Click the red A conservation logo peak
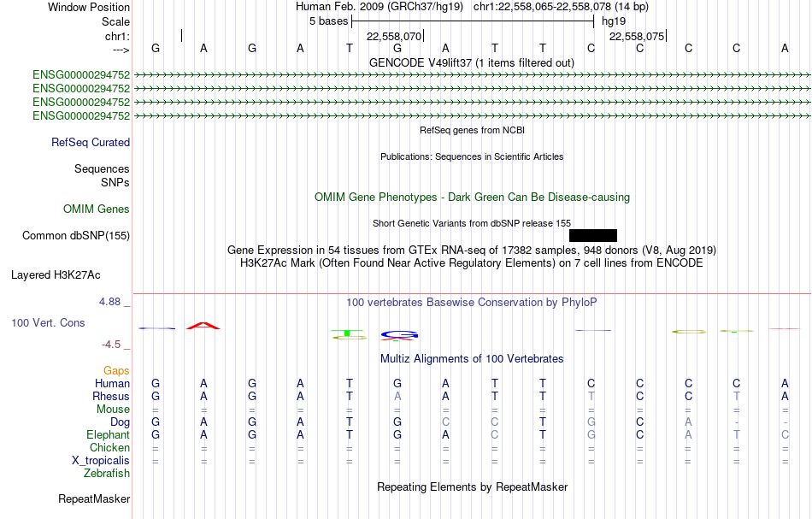 [x=203, y=326]
